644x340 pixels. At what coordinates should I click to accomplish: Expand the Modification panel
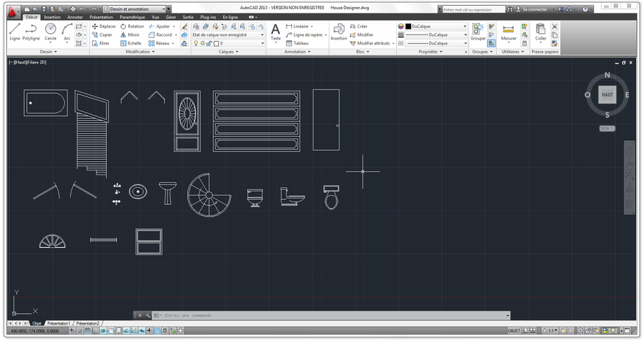click(x=138, y=51)
